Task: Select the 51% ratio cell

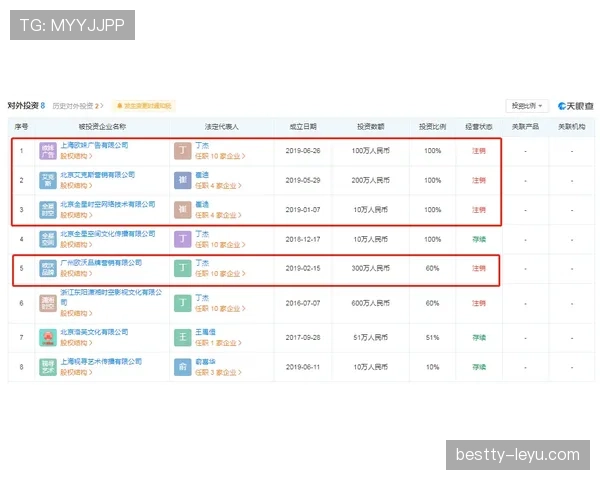Action: [x=432, y=338]
